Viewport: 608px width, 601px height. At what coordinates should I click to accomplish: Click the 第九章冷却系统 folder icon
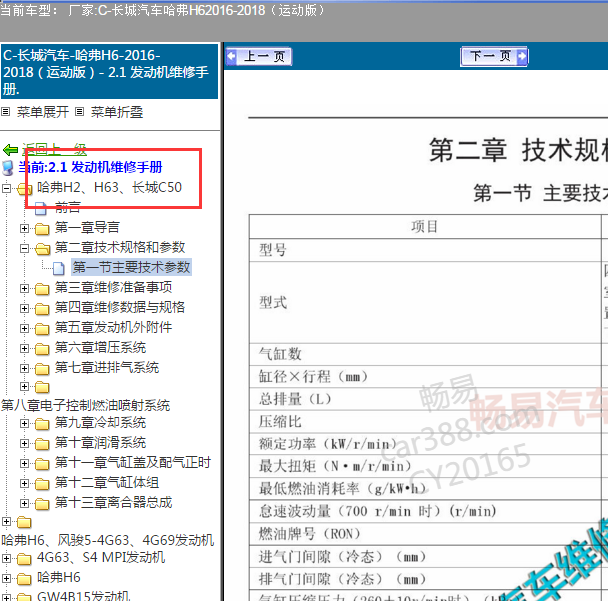click(x=42, y=424)
